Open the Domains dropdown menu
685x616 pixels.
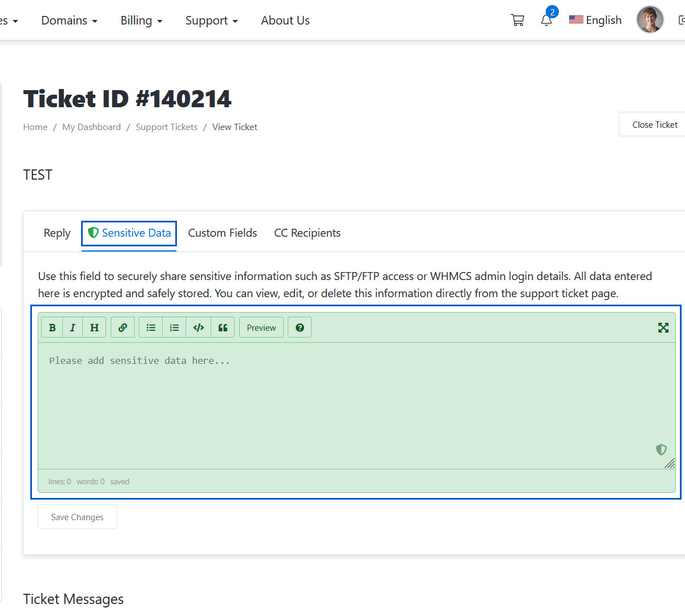tap(69, 21)
